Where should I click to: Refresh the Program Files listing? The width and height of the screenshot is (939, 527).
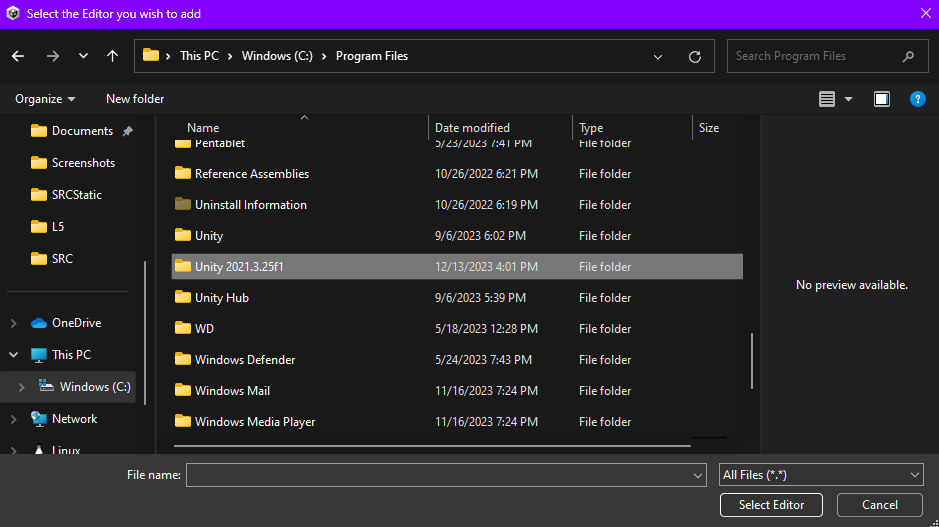point(695,56)
